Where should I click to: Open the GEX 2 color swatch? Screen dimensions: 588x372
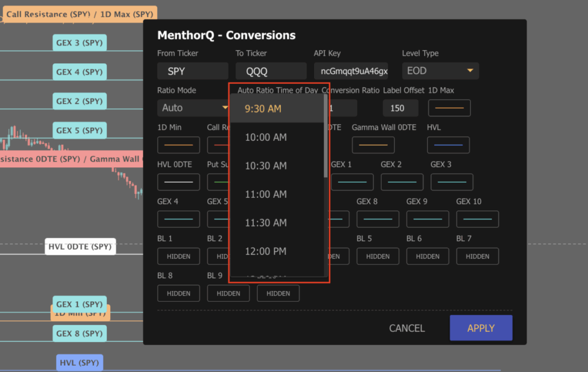pos(402,182)
